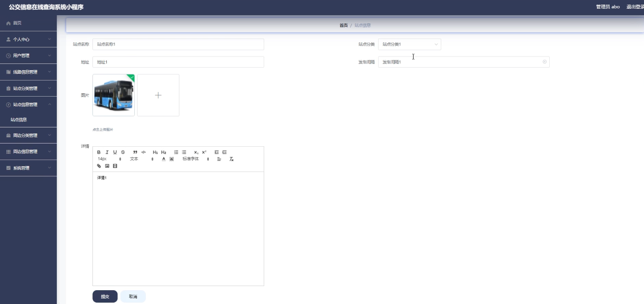
Task: Click the 提交 button to submit
Action: tap(104, 296)
